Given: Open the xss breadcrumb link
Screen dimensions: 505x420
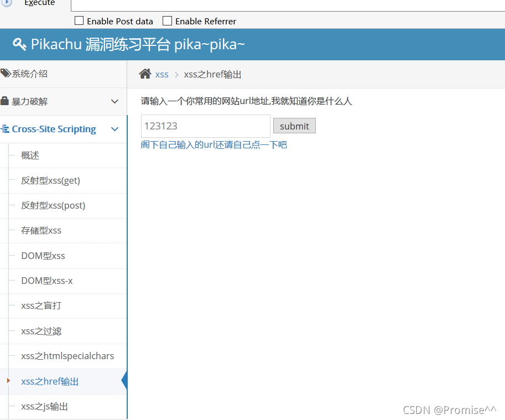Looking at the screenshot, I should tap(162, 75).
